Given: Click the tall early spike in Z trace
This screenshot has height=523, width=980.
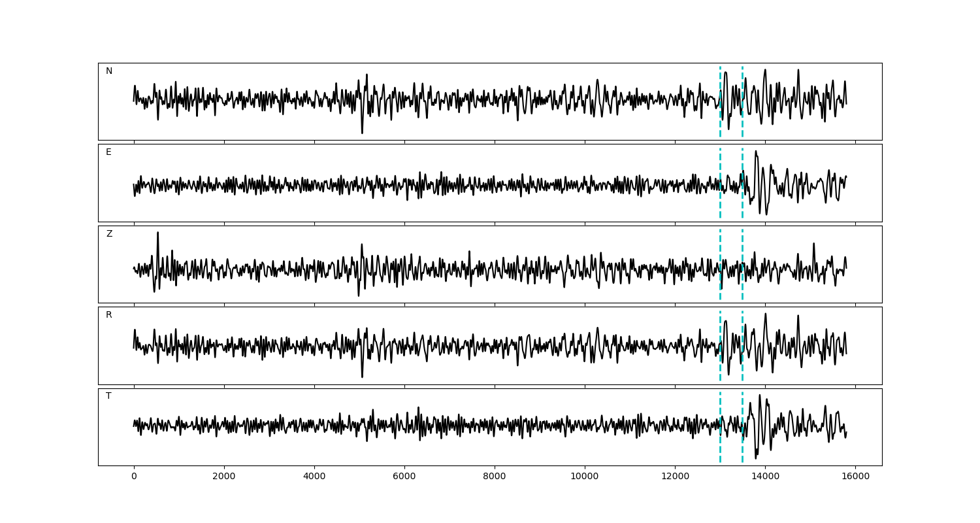Looking at the screenshot, I should [157, 235].
